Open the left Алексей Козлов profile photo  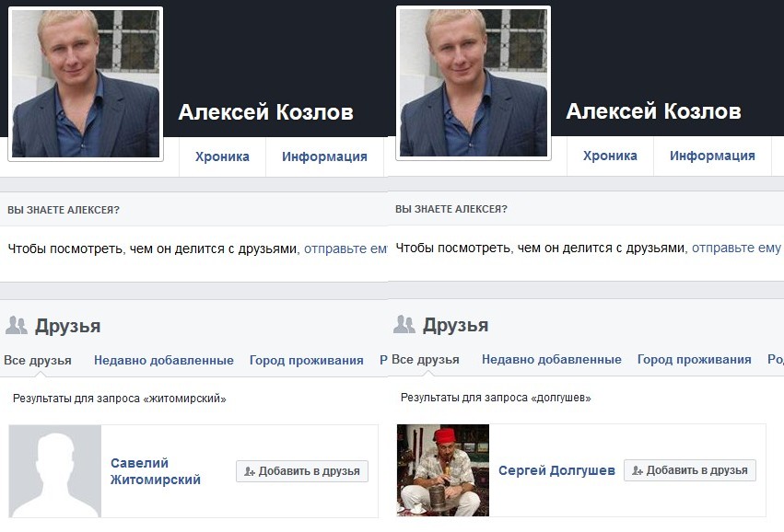tap(86, 84)
